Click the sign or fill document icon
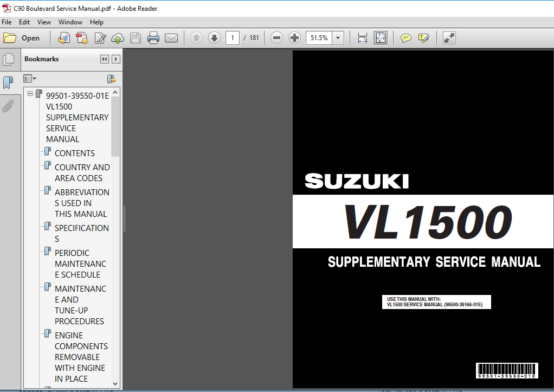554x392 pixels. tap(100, 38)
